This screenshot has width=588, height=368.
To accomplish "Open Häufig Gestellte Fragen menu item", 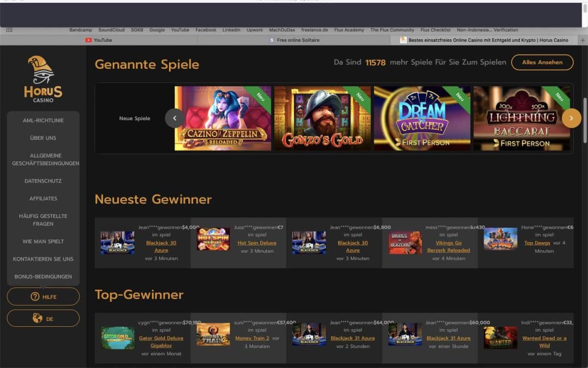I will click(43, 220).
